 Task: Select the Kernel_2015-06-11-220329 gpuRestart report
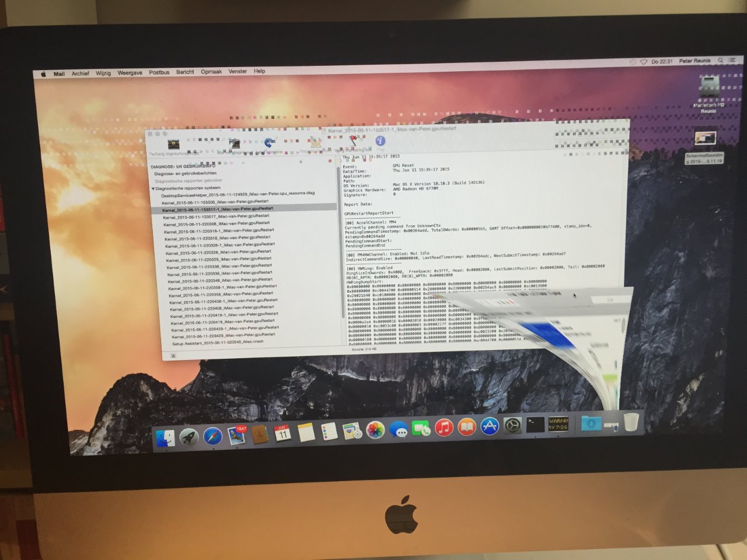tap(218, 260)
